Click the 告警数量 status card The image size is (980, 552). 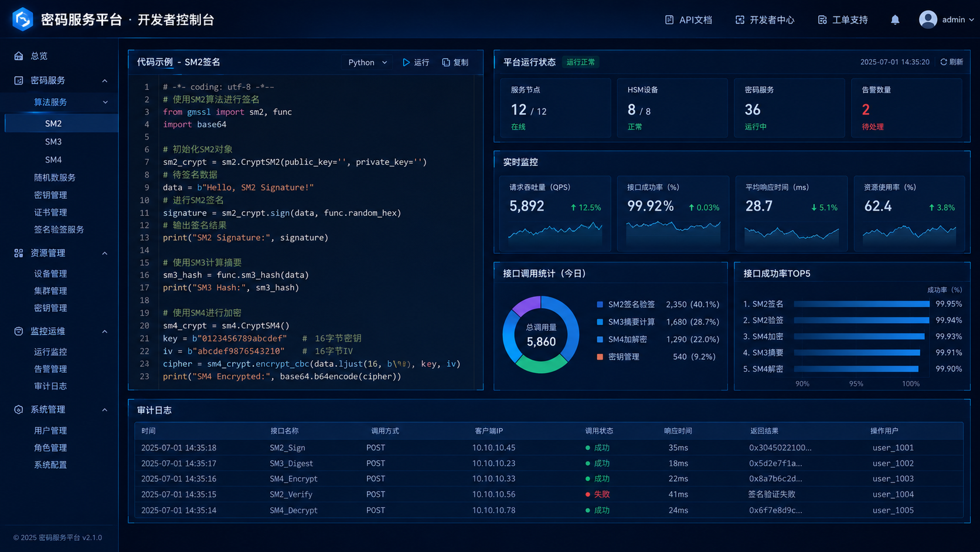907,109
